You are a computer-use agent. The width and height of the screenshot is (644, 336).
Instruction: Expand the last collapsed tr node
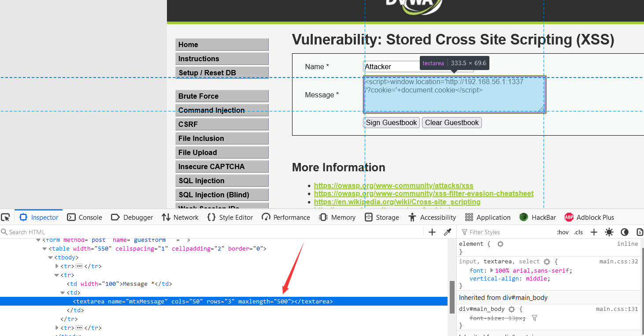click(57, 328)
